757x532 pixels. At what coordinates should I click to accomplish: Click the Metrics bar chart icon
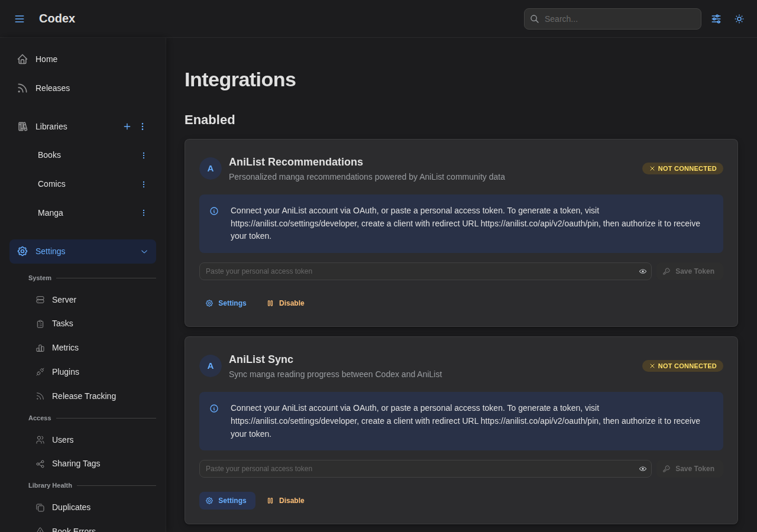point(40,348)
